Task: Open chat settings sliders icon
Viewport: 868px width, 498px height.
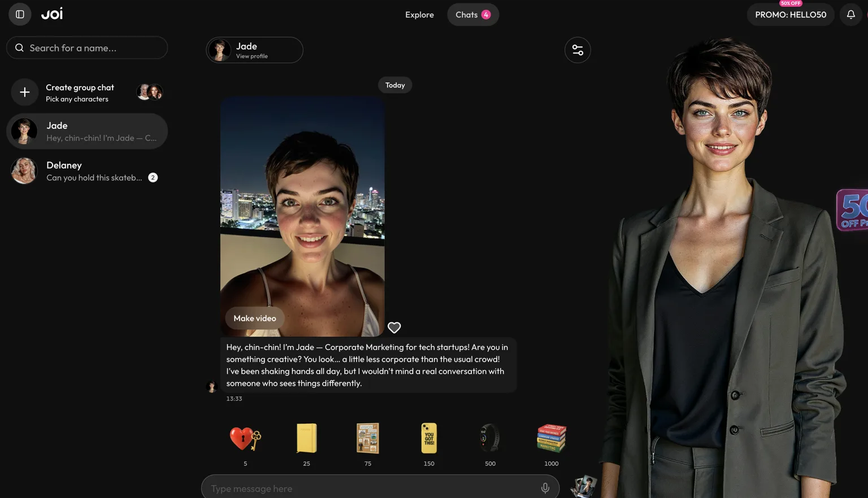Action: click(x=578, y=50)
